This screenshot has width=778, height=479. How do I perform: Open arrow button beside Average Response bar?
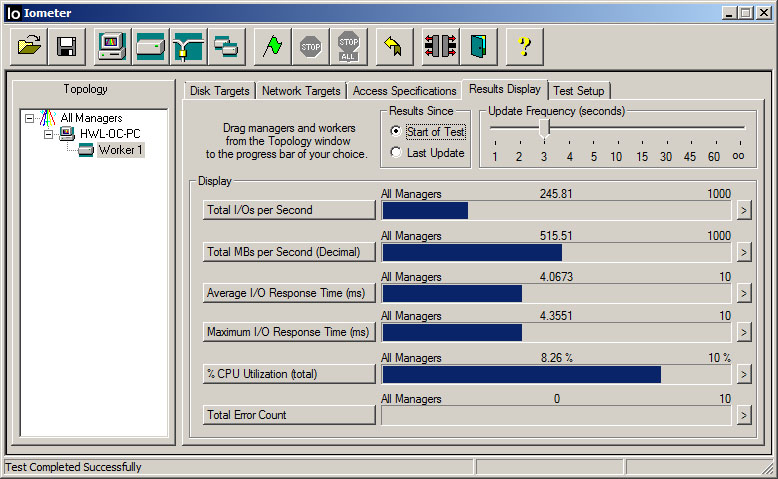(x=743, y=293)
